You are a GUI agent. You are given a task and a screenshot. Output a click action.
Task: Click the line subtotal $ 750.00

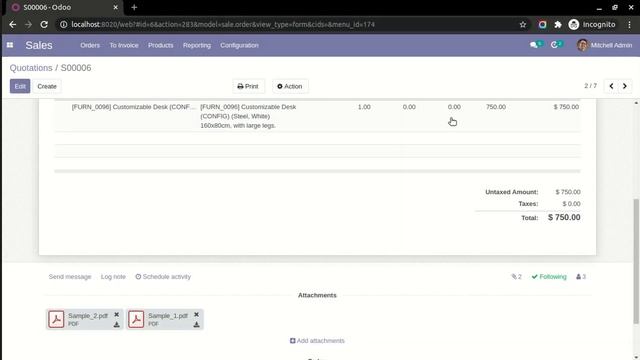point(566,107)
